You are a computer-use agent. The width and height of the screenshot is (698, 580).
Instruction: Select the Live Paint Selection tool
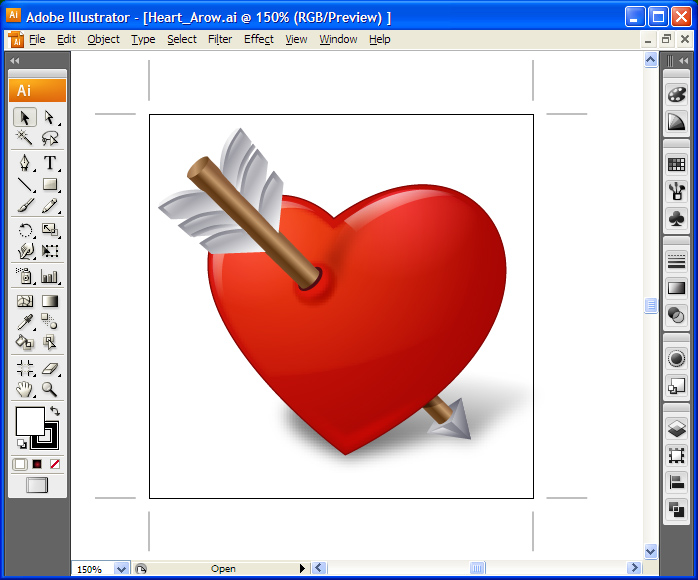point(49,342)
